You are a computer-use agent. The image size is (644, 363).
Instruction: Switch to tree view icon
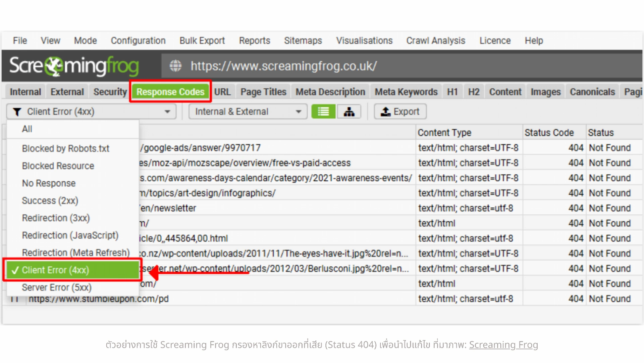point(349,111)
